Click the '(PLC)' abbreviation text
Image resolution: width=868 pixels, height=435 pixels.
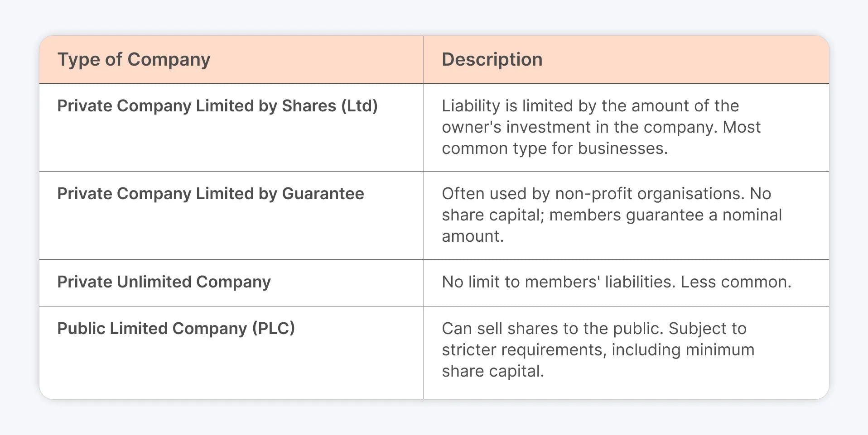[274, 329]
